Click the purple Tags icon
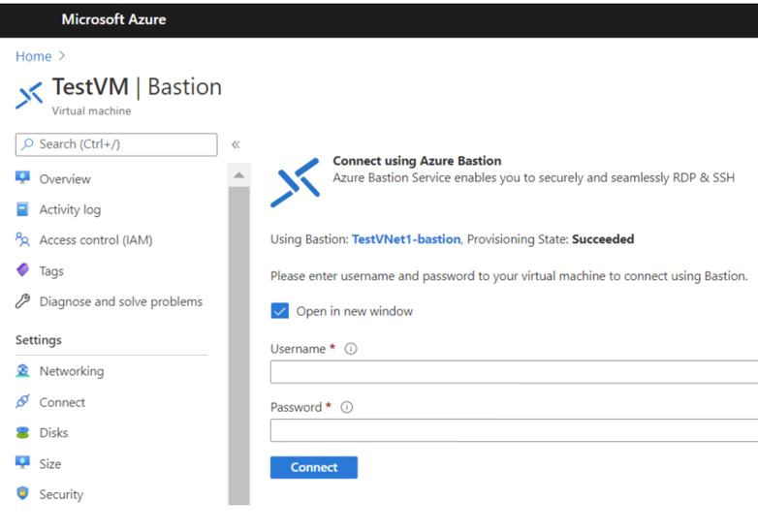 pos(23,271)
